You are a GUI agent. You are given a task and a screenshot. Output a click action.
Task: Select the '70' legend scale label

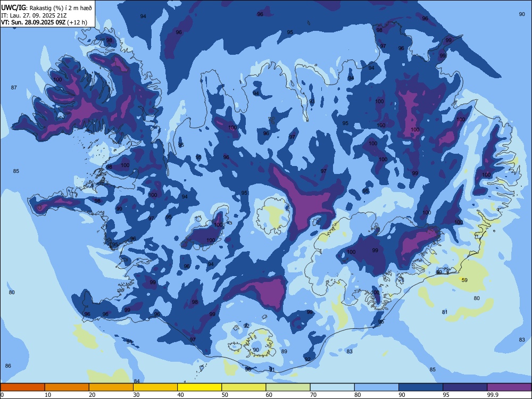(313, 395)
